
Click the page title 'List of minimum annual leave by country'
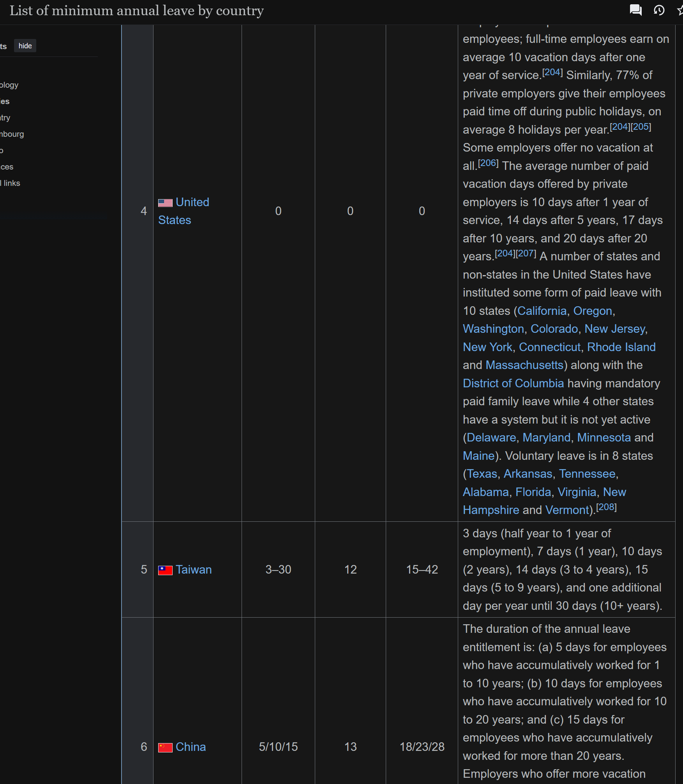[137, 11]
